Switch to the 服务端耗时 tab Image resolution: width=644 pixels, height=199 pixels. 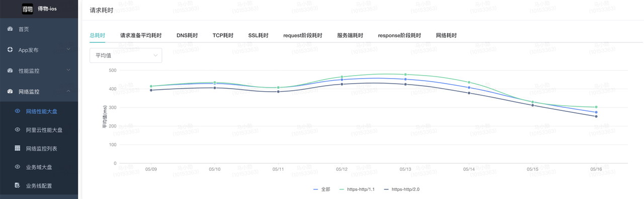(350, 36)
